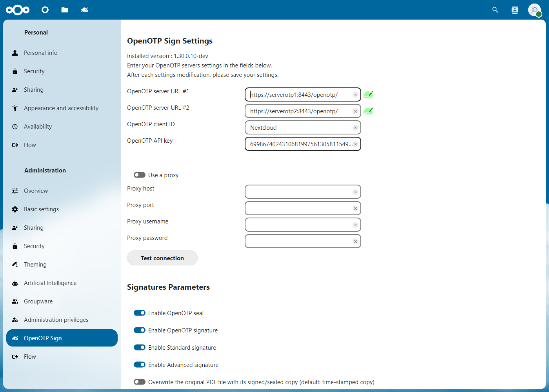Click the clock icon next to Availability
The width and height of the screenshot is (549, 392).
pos(15,127)
